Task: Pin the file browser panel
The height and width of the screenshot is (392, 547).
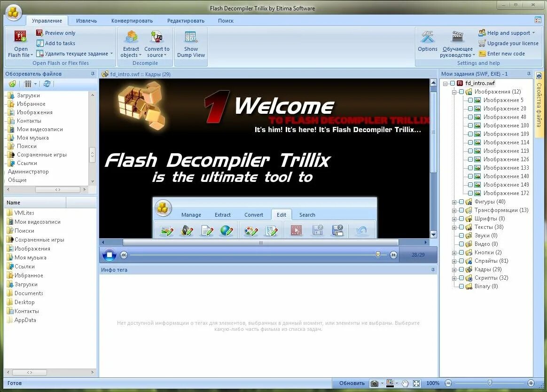Action: (93, 74)
